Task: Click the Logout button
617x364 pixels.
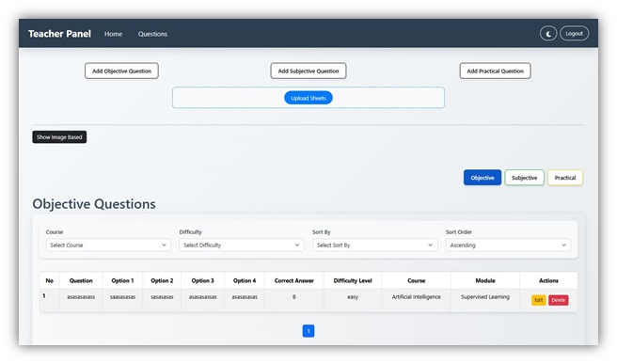Action: (x=574, y=34)
